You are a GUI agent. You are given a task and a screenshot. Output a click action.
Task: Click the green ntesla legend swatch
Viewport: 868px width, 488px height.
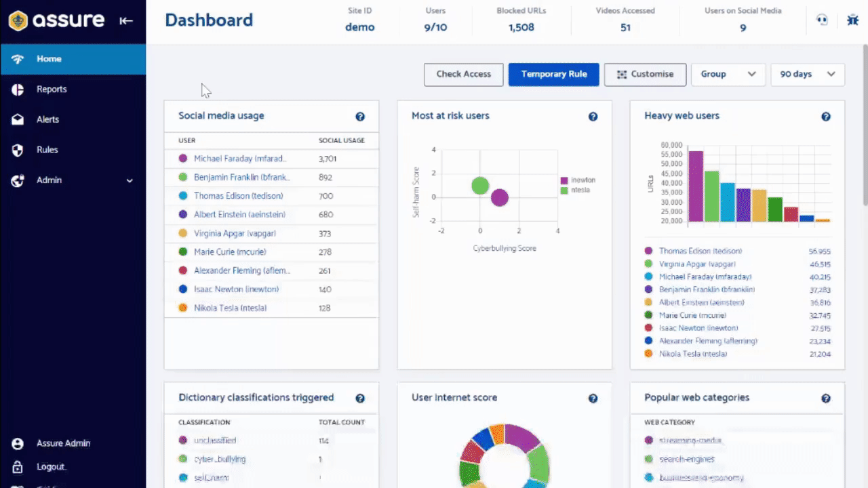coord(564,190)
